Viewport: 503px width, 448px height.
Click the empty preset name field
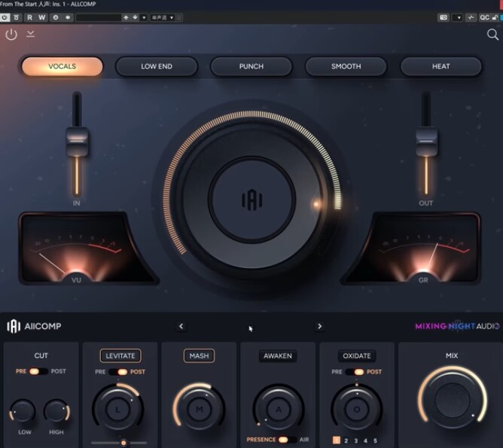tap(99, 17)
